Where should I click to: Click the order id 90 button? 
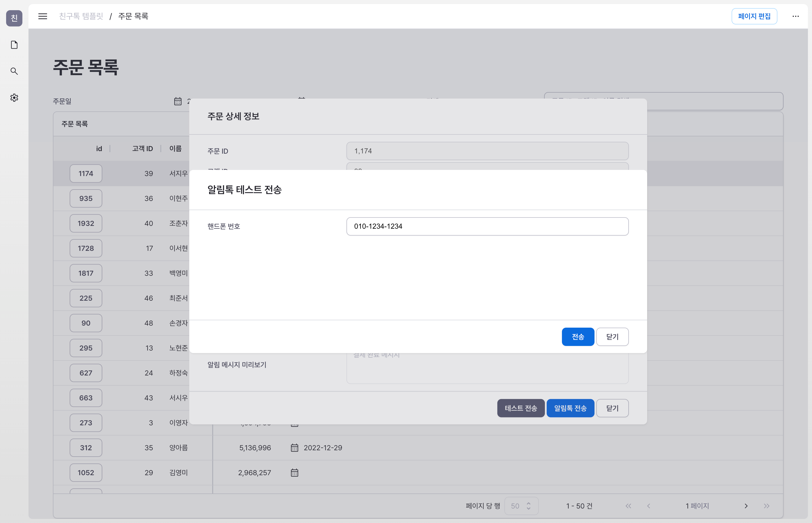[x=86, y=323]
